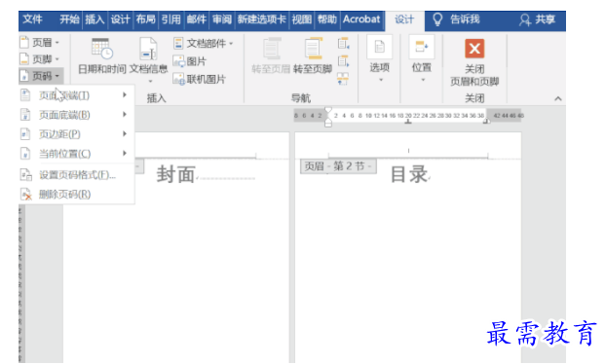The width and height of the screenshot is (605, 364).
Task: Expand the 页边距 submenu arrow
Action: point(125,133)
